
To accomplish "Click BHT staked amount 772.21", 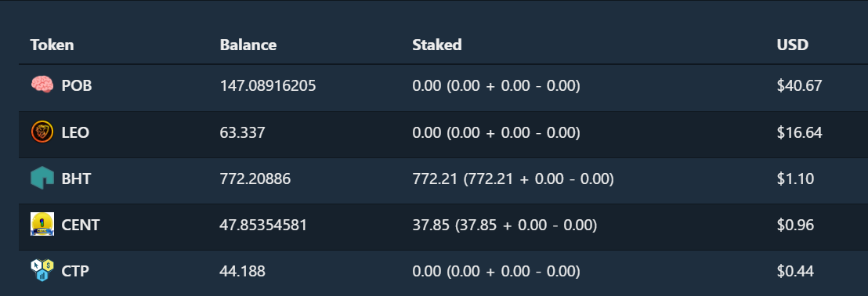I will click(433, 179).
